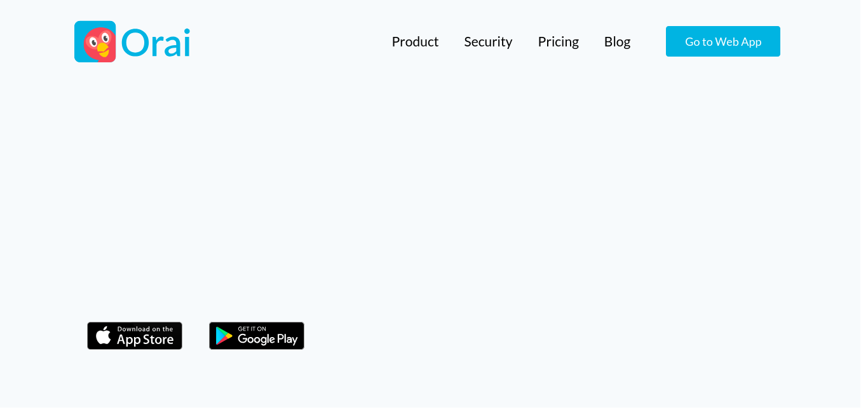Open the Product navigation item

click(x=415, y=41)
